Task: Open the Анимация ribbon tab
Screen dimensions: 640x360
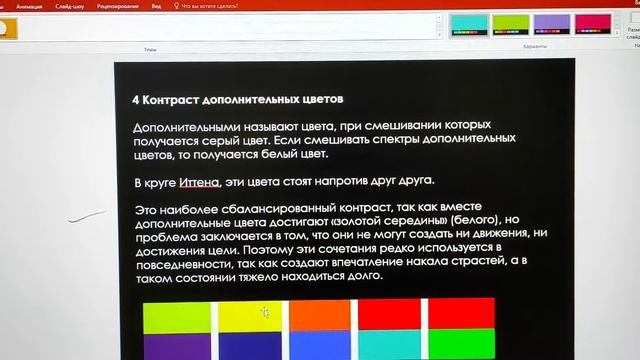Action: (x=29, y=7)
